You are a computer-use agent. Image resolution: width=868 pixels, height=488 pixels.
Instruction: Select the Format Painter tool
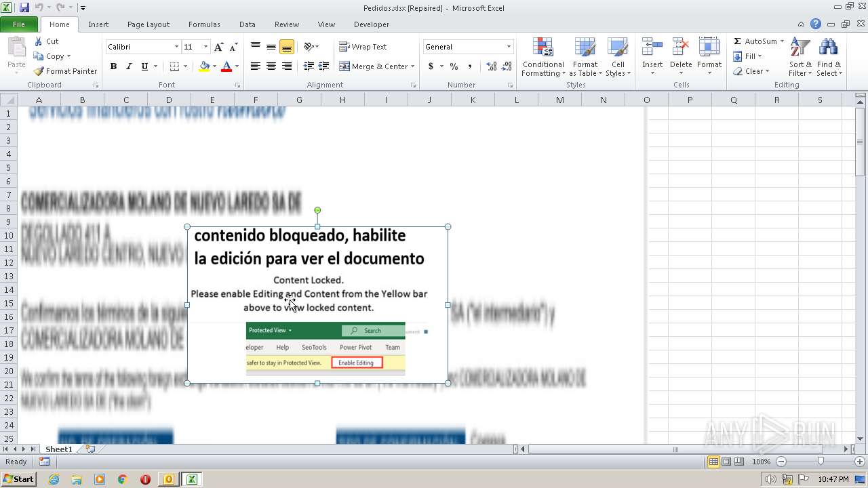(x=66, y=71)
